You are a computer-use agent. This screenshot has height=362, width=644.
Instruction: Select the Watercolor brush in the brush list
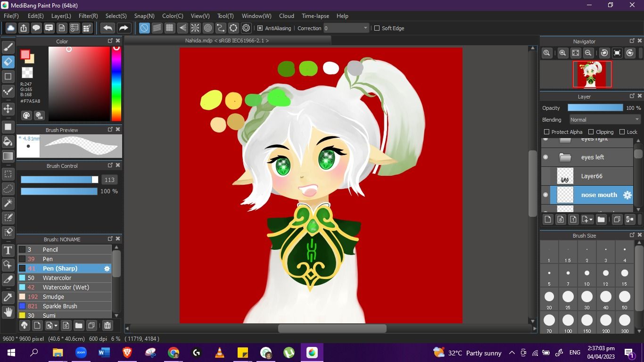[x=57, y=278]
